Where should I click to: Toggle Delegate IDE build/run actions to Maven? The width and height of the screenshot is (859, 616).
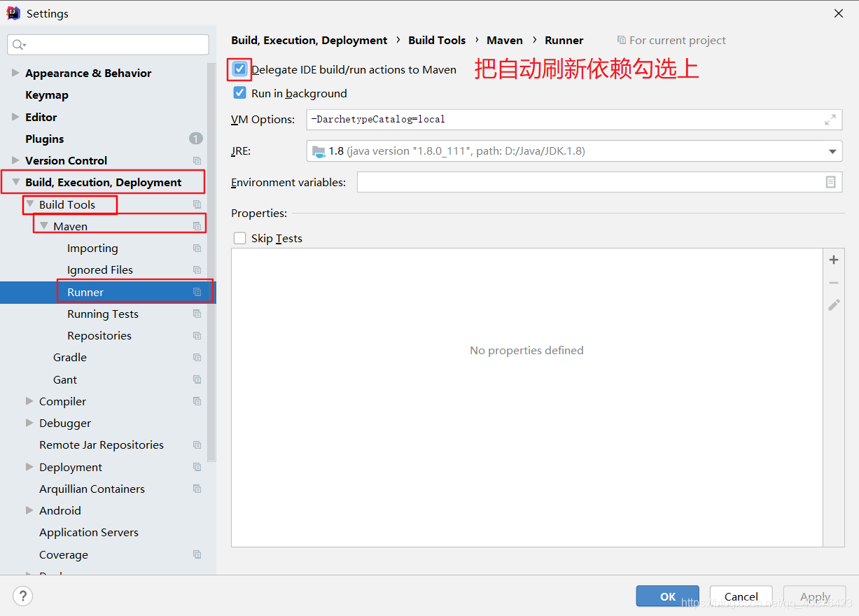(x=239, y=69)
